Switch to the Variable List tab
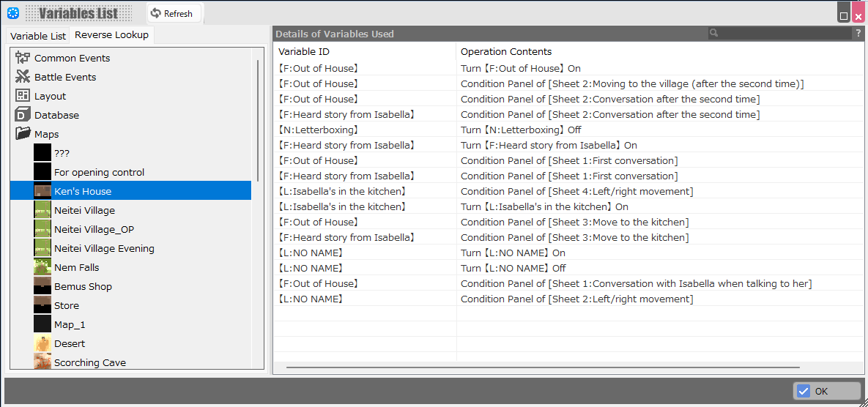 pos(38,36)
